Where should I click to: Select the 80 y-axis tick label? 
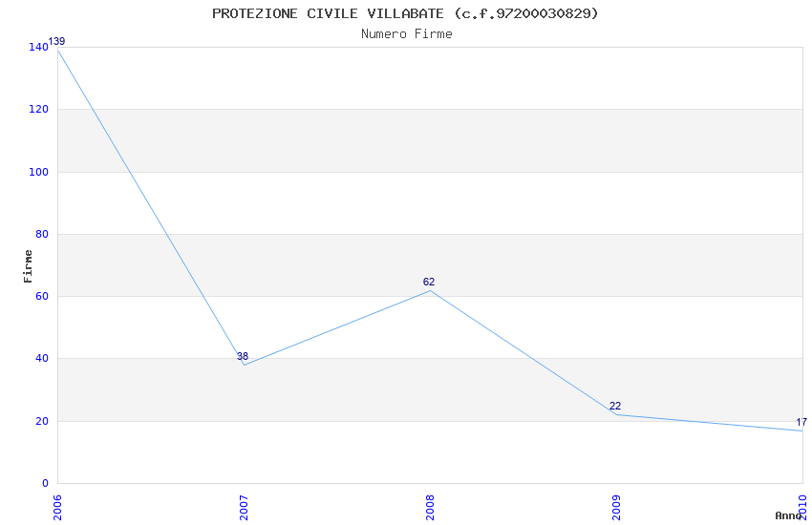(x=41, y=234)
